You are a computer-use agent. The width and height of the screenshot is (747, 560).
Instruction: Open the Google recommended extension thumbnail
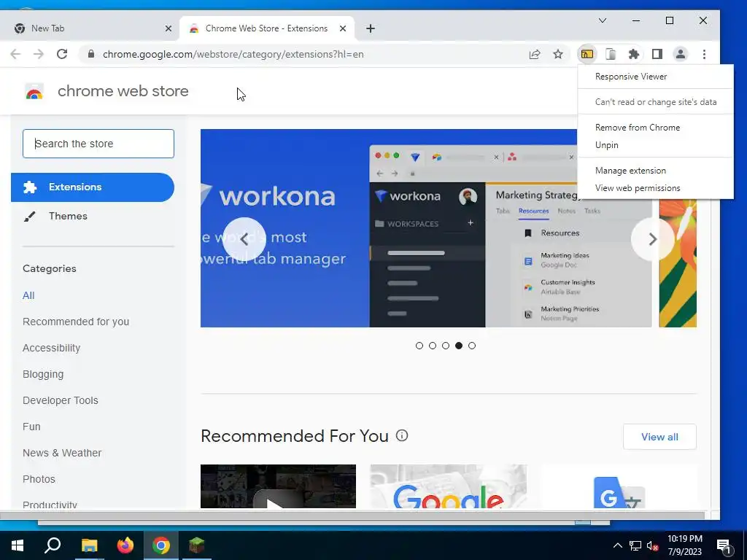pyautogui.click(x=449, y=486)
